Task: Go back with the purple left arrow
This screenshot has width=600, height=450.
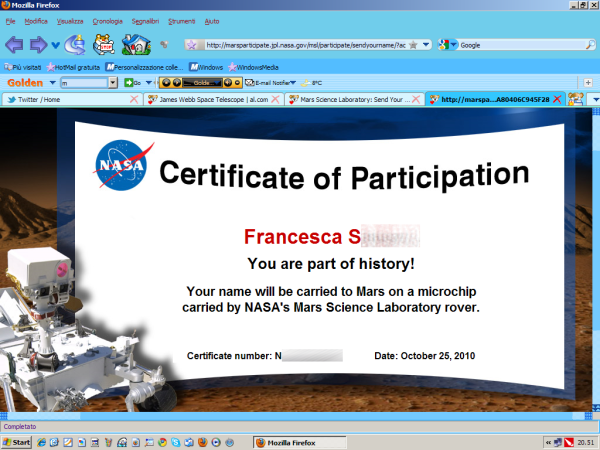Action: click(14, 45)
